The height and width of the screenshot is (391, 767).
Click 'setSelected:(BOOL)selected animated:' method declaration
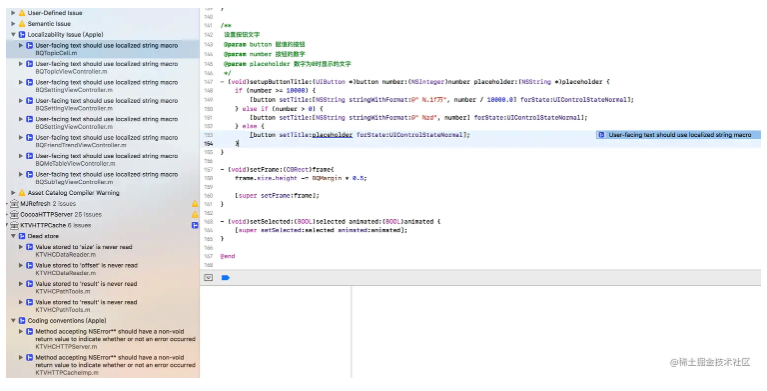coord(330,222)
